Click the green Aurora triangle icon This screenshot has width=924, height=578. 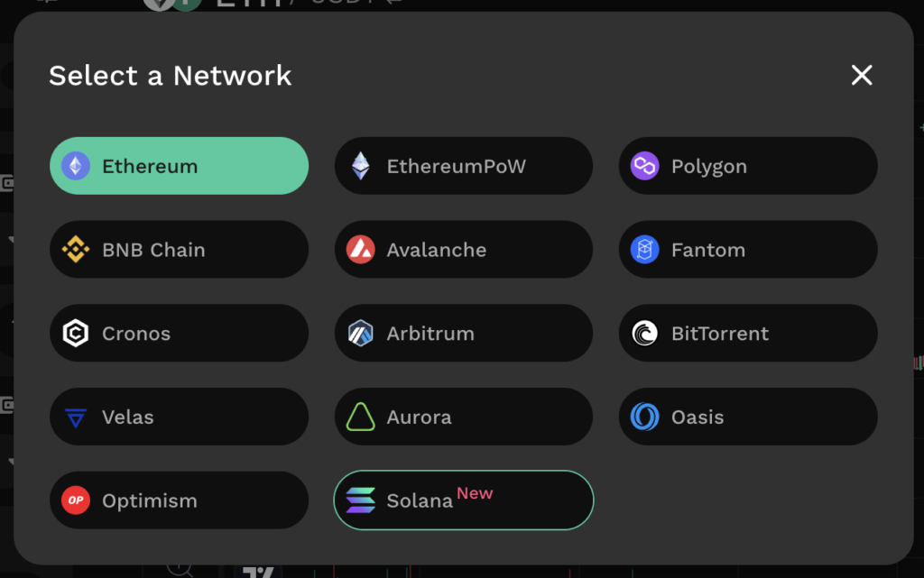point(361,417)
